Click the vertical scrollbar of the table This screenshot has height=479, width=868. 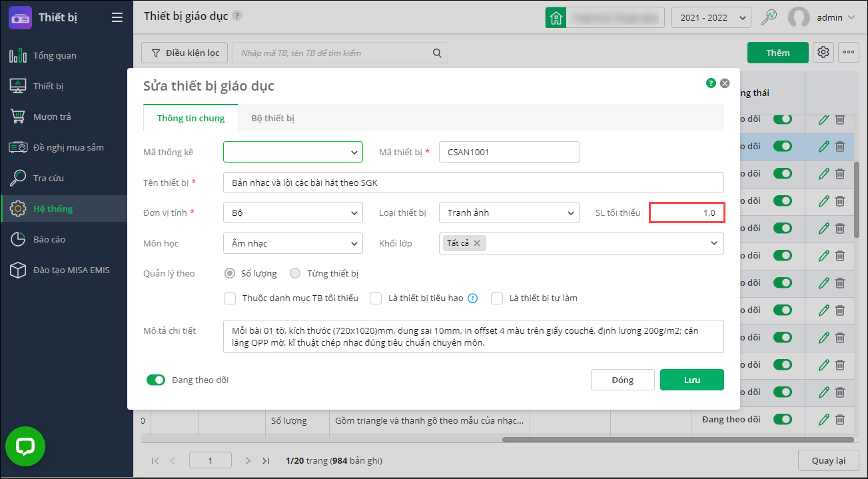(x=857, y=200)
